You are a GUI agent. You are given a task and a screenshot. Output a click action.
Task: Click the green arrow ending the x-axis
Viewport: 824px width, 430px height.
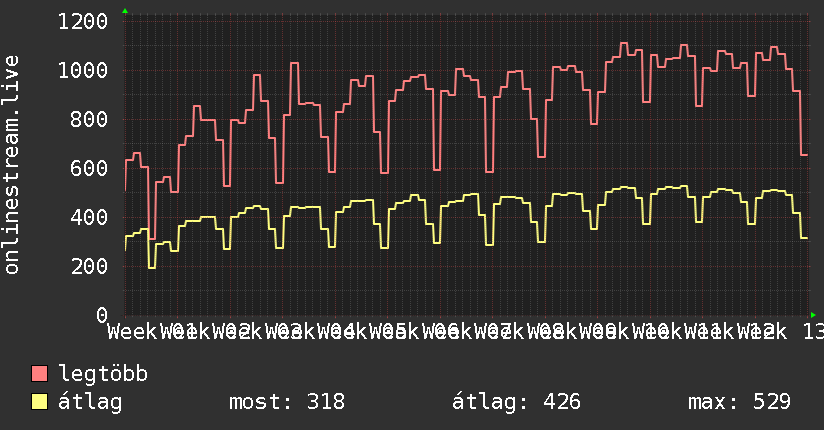tap(813, 315)
